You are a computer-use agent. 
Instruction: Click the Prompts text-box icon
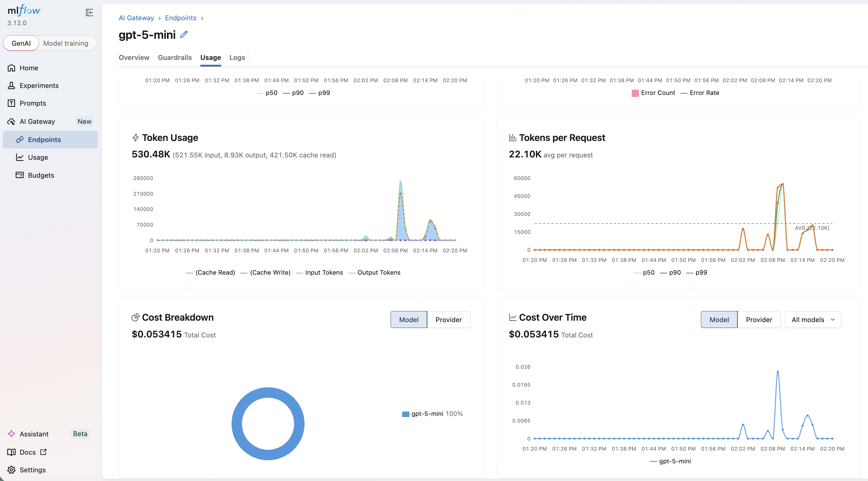tap(12, 103)
